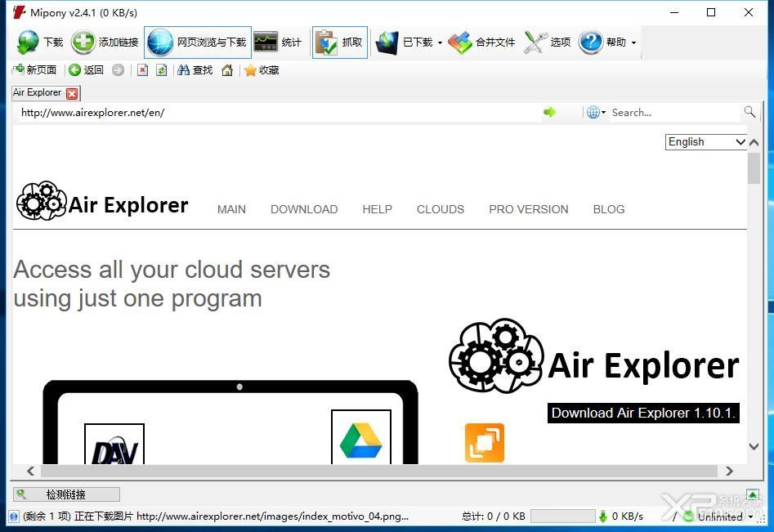Click the status bar info icon

pyautogui.click(x=14, y=516)
